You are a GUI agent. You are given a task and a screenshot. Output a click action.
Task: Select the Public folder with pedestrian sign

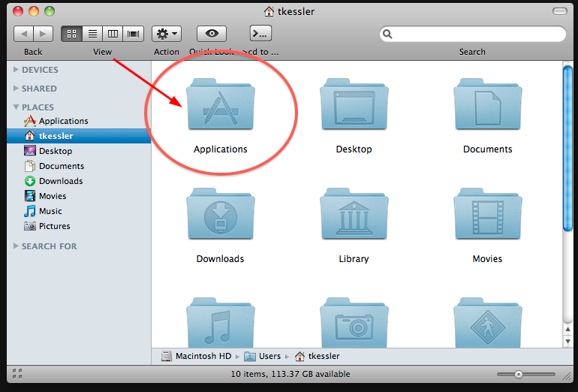487,323
